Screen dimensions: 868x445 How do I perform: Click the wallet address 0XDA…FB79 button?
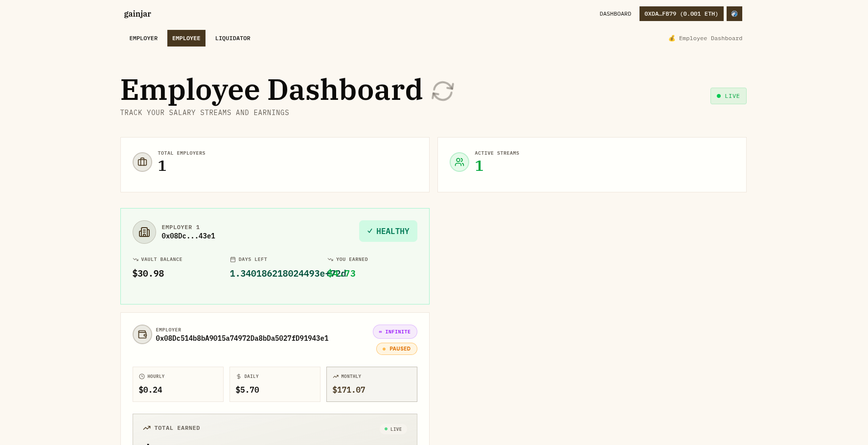pos(681,14)
